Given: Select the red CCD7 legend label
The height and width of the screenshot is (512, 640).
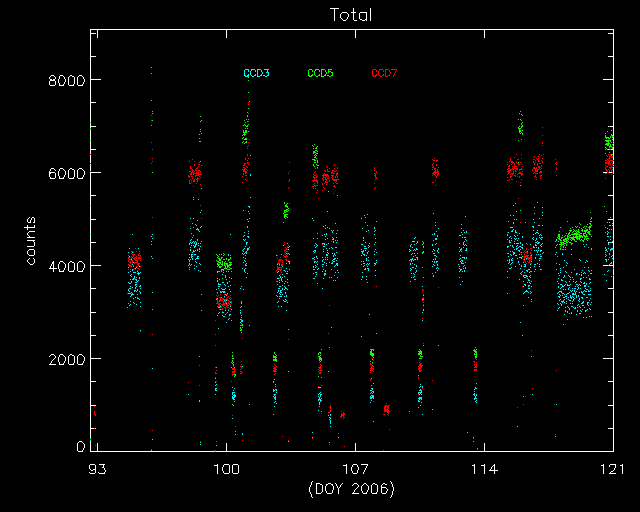Looking at the screenshot, I should click(384, 73).
